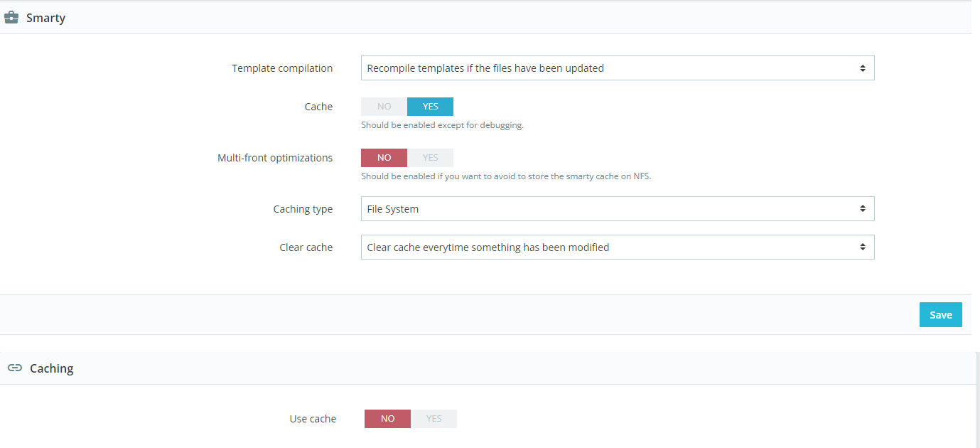Open the Clear cache dropdown

coord(617,247)
